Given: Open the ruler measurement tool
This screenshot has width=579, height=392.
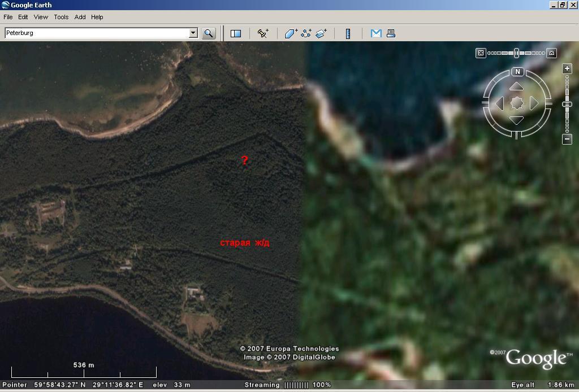Looking at the screenshot, I should tap(348, 33).
